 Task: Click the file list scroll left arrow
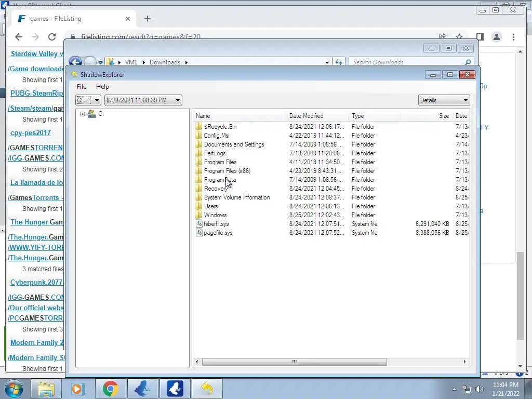[197, 362]
